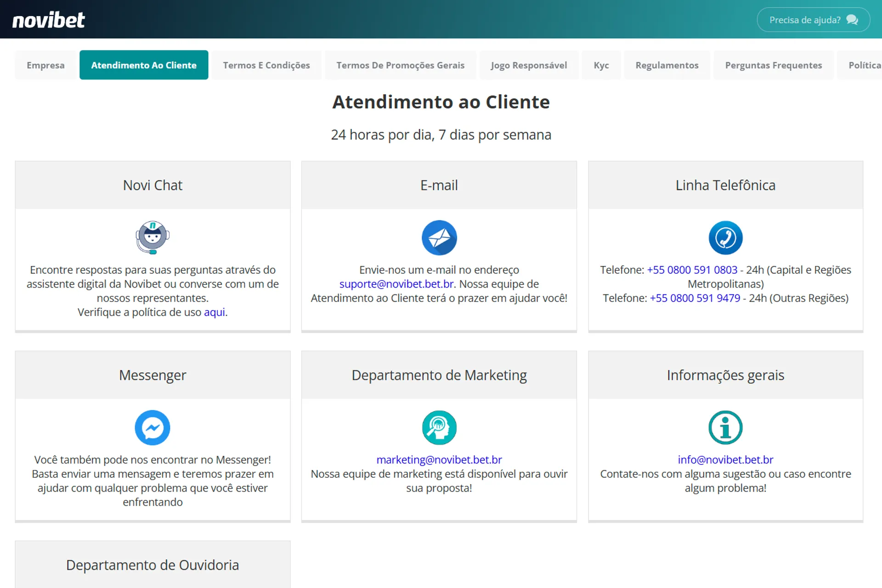The height and width of the screenshot is (588, 882).
Task: Open the Termos E Condições tab
Action: (x=266, y=65)
